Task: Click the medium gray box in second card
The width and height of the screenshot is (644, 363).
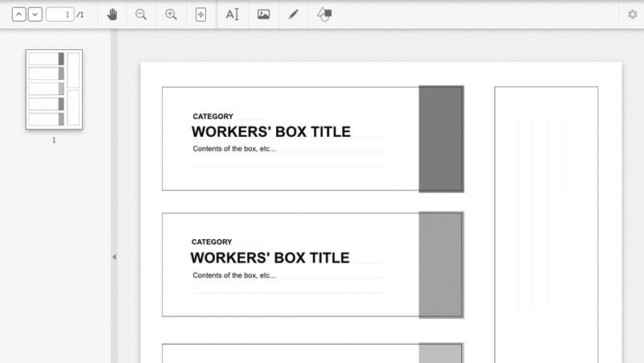Action: coord(440,264)
